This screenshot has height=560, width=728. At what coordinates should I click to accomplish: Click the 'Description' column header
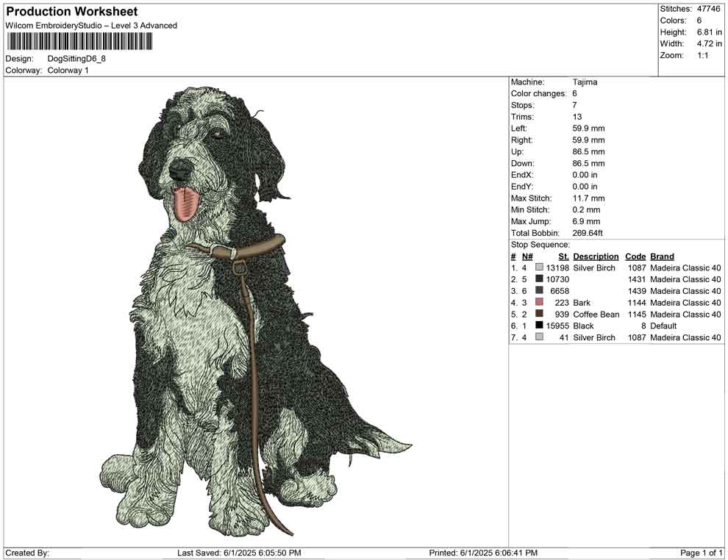[x=596, y=256]
